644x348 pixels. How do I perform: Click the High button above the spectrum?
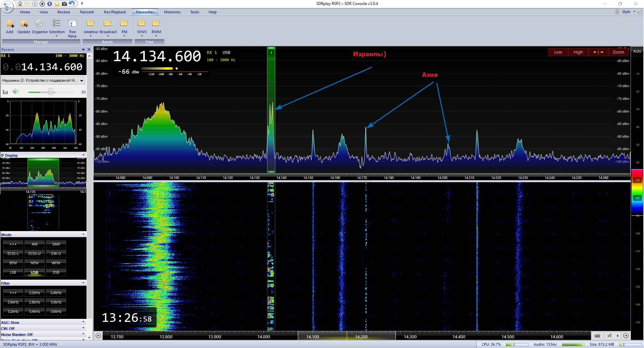(578, 52)
